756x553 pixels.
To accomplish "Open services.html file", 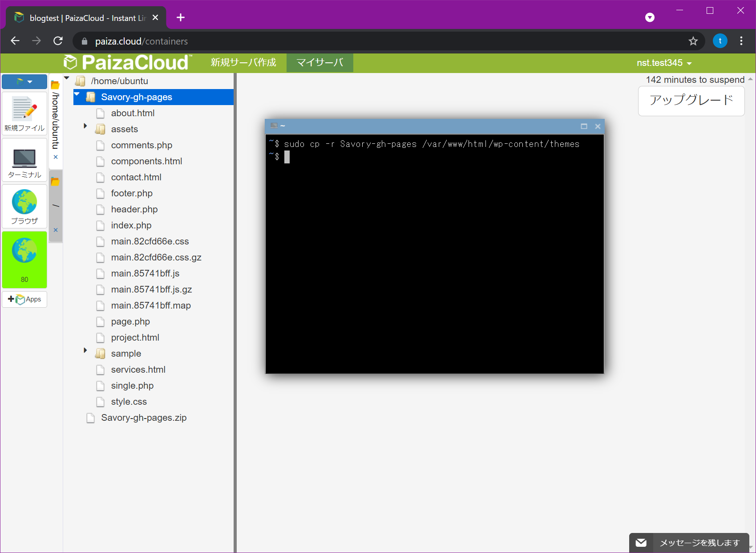I will [x=138, y=370].
